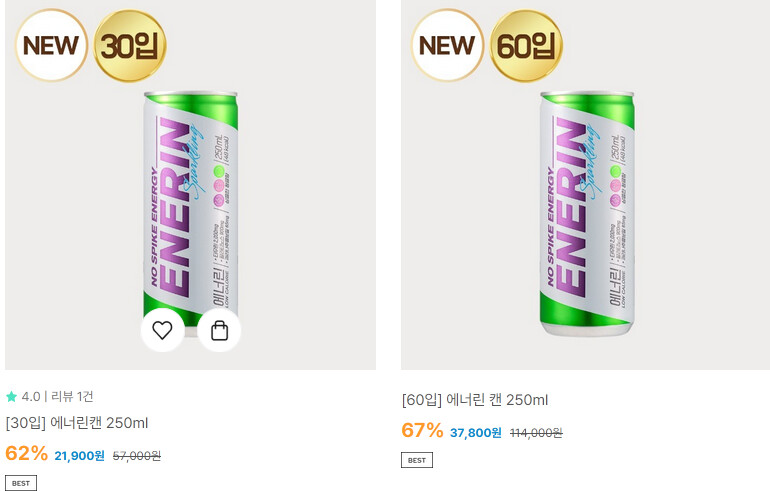
Task: Click the heart wishlist icon
Action: click(162, 330)
